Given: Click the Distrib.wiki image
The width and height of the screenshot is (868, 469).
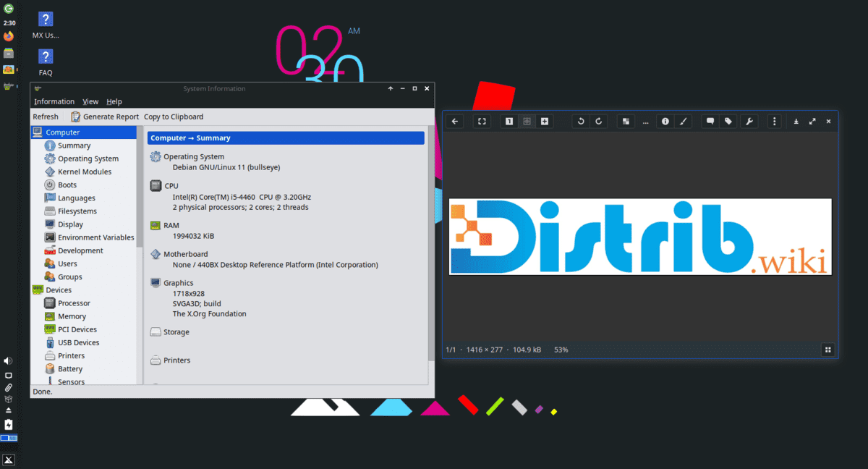Looking at the screenshot, I should 640,237.
